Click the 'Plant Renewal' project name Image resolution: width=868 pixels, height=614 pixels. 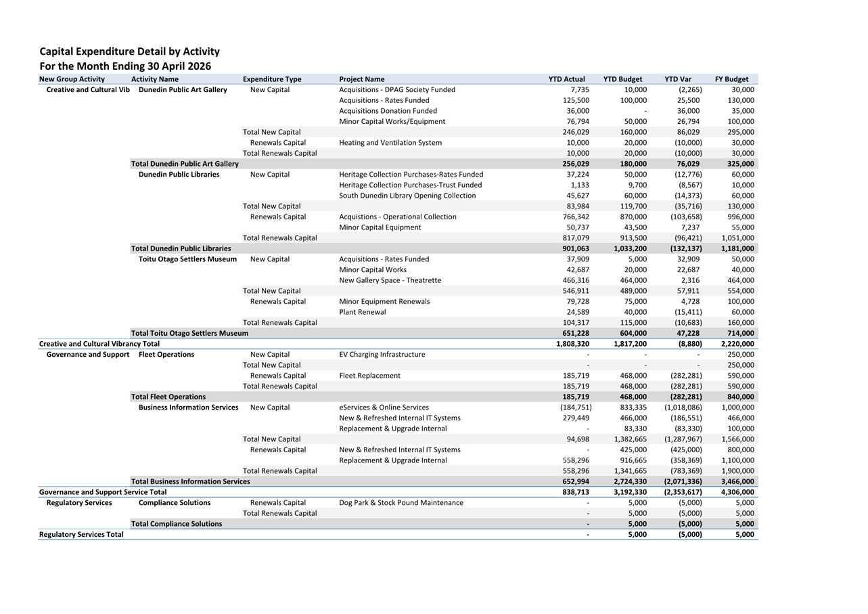363,312
